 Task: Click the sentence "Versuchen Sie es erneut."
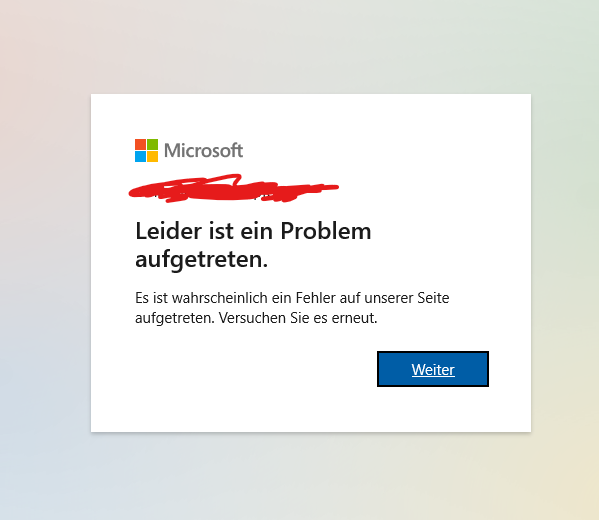(298, 318)
